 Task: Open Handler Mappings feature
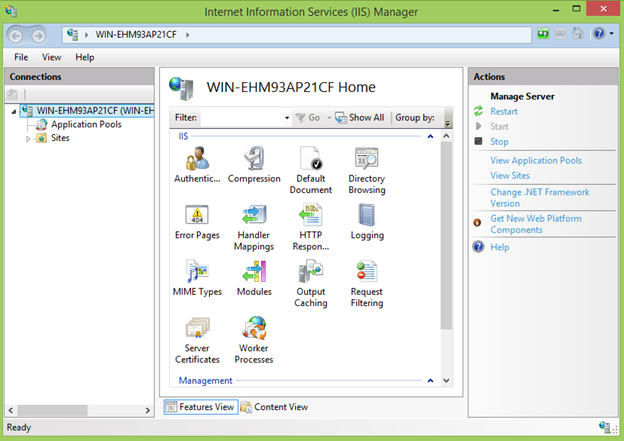(x=254, y=227)
